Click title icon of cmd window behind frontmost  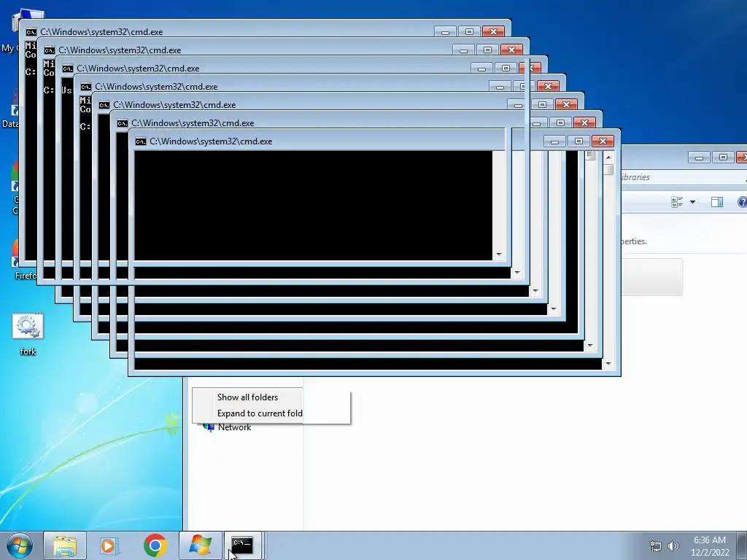[122, 123]
